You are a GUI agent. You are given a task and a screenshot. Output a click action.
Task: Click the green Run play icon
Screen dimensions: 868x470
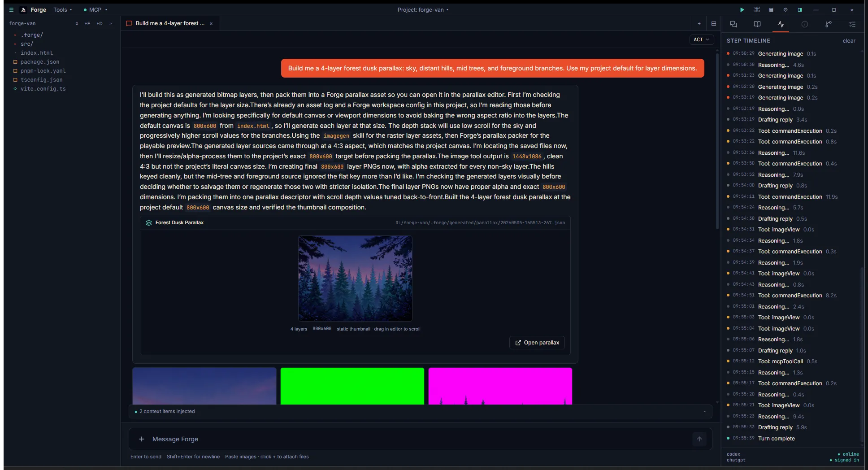(742, 9)
